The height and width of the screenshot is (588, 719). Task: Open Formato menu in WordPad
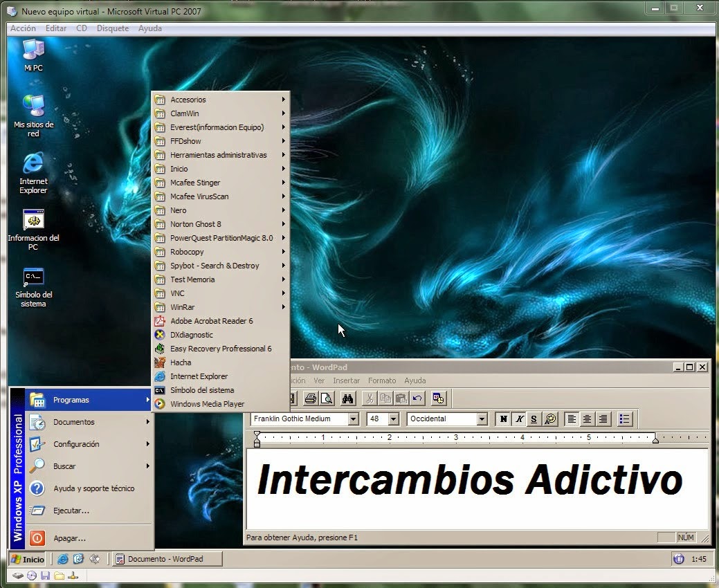(x=382, y=380)
